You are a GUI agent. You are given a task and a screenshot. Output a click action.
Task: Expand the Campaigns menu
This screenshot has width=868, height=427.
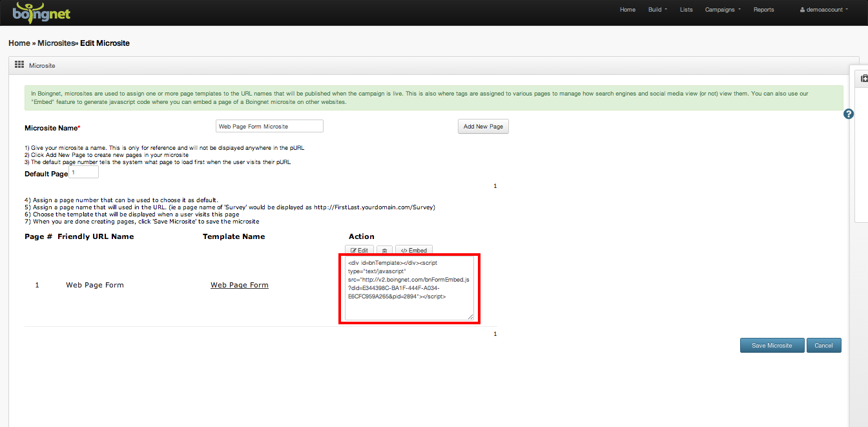tap(723, 10)
